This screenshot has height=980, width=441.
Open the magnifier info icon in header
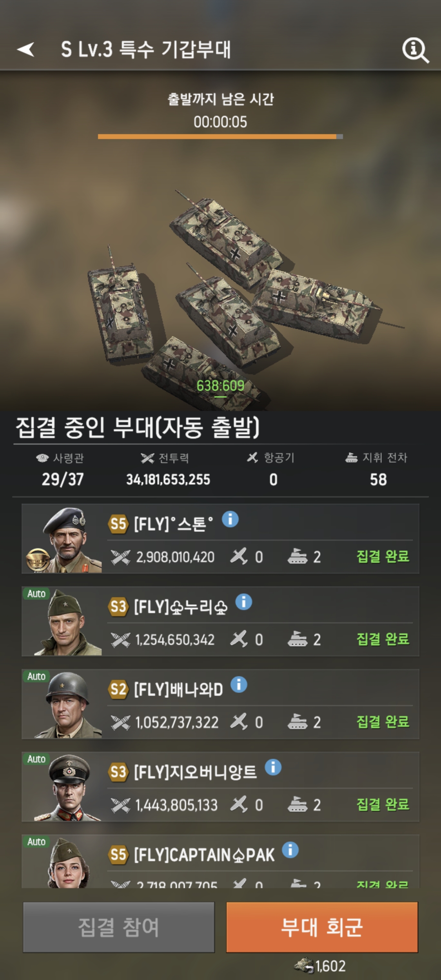(x=416, y=50)
